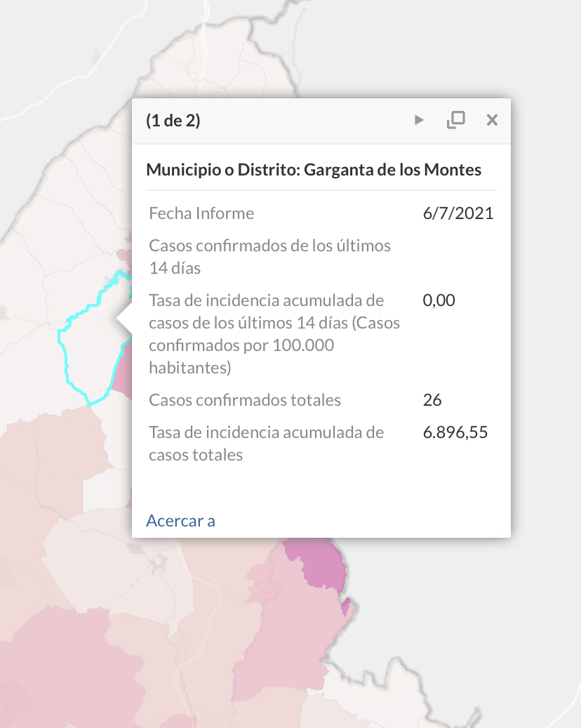Show next feature in popup
This screenshot has width=581, height=728.
tap(419, 120)
